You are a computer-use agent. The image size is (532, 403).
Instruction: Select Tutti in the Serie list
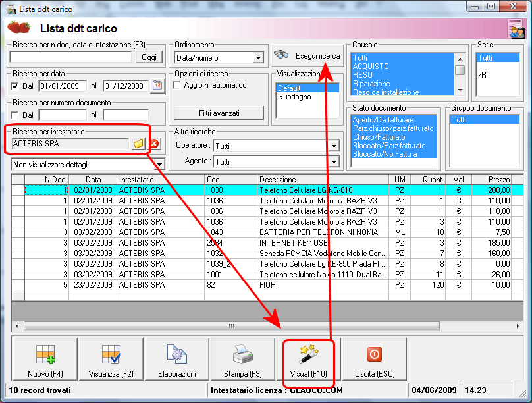(x=498, y=58)
